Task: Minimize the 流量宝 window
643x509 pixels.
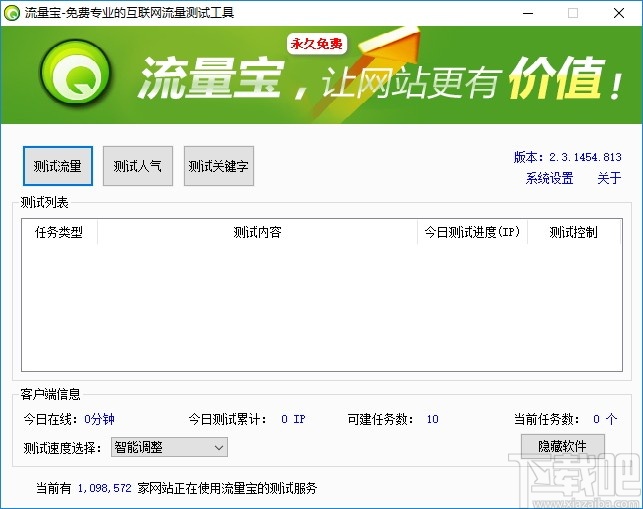Action: (x=528, y=13)
